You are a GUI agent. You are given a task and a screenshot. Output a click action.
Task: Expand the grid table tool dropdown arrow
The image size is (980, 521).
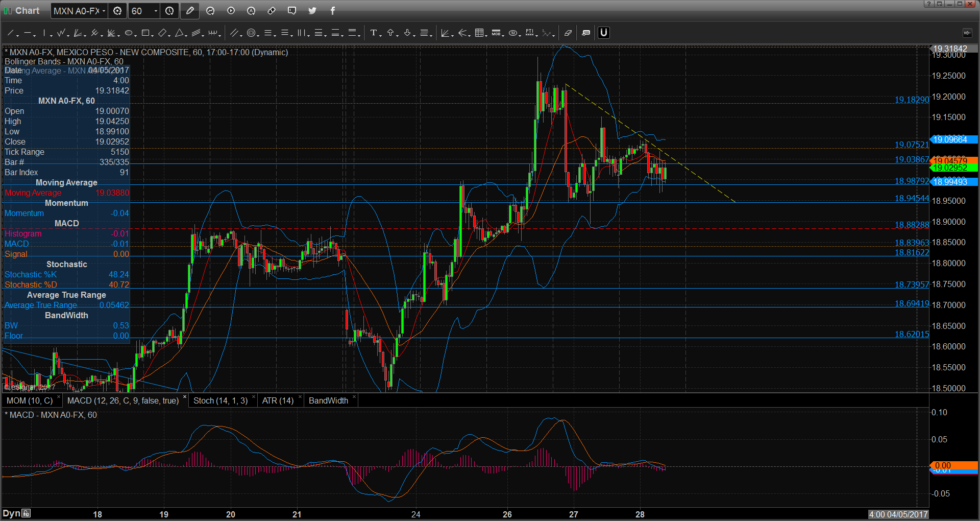coord(487,35)
